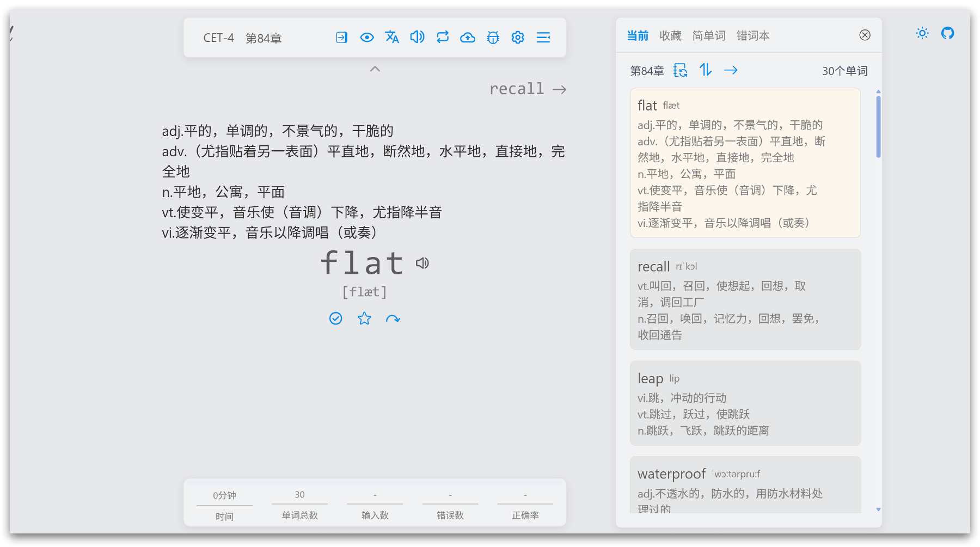Click the sort up-down arrows icon

706,70
